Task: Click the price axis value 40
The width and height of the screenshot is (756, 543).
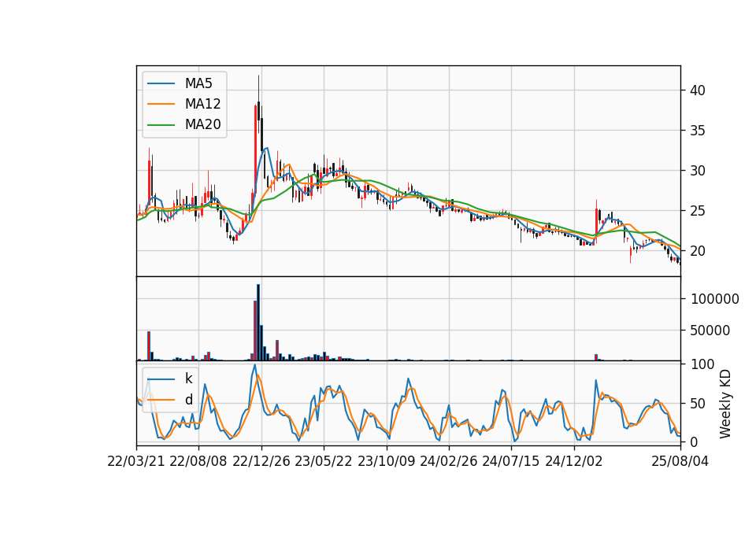Action: [698, 90]
